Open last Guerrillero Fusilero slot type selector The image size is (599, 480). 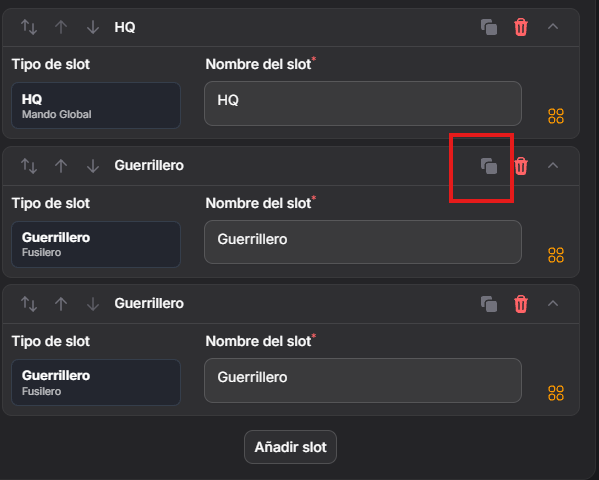click(x=96, y=382)
